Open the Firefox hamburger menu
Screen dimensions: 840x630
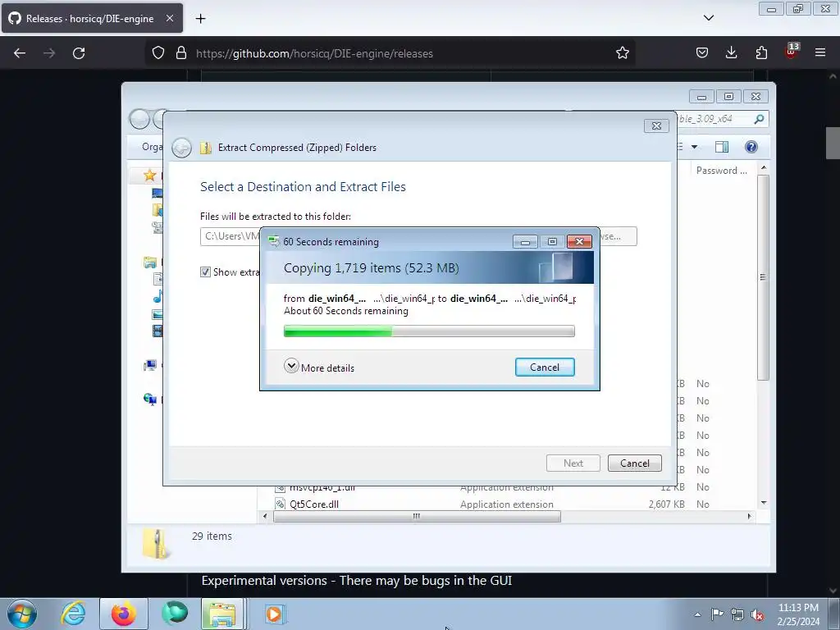(819, 53)
